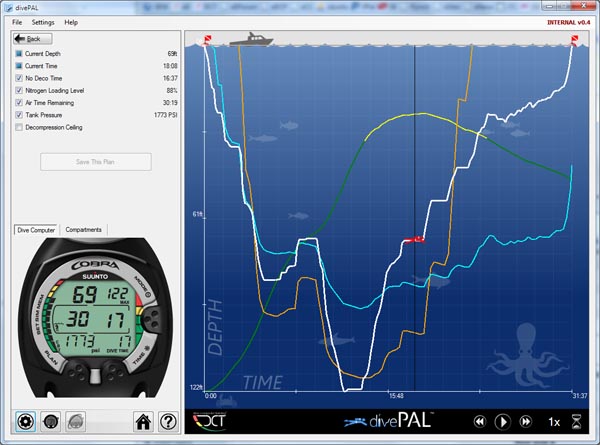
Task: Click the hourglass timer icon
Action: 576,422
